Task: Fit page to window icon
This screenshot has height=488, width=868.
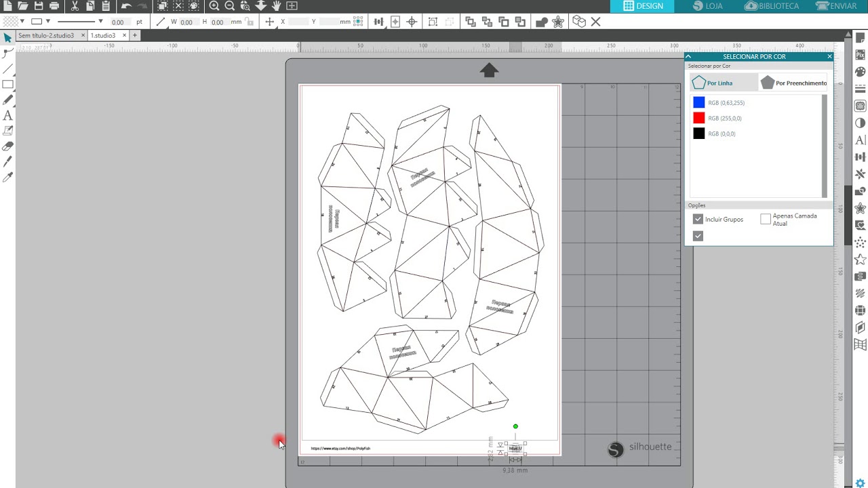Action: click(292, 6)
